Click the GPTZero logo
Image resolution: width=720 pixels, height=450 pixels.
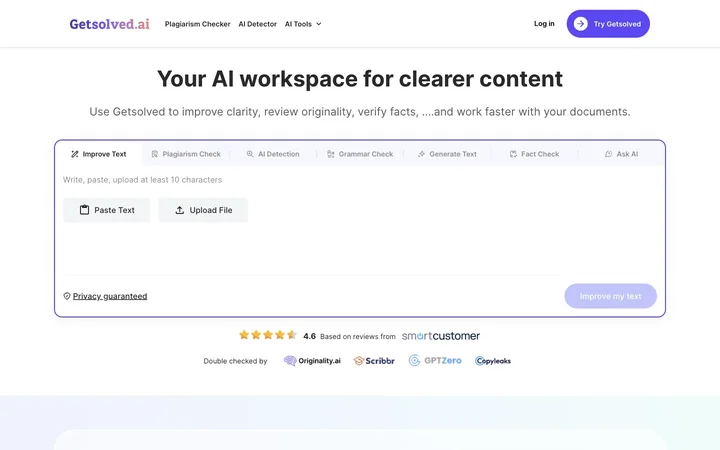click(x=435, y=360)
